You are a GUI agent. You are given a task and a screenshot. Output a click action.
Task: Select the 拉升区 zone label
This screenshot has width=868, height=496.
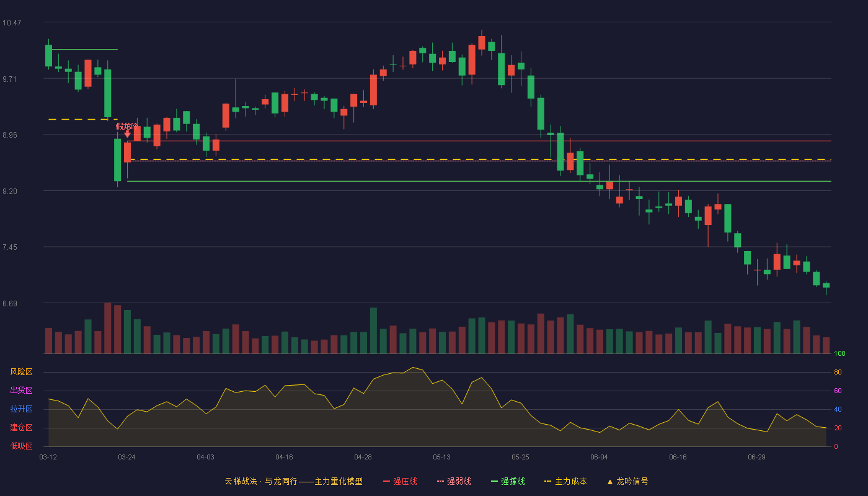(x=21, y=409)
